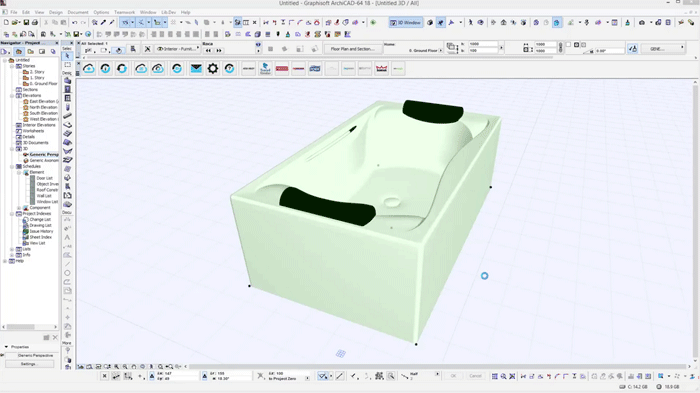Select the Line tool in toolbox
The height and width of the screenshot is (393, 700).
tap(67, 264)
